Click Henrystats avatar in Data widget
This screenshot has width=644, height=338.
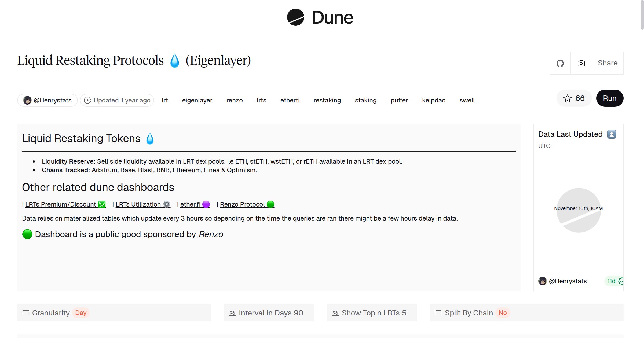coord(542,281)
